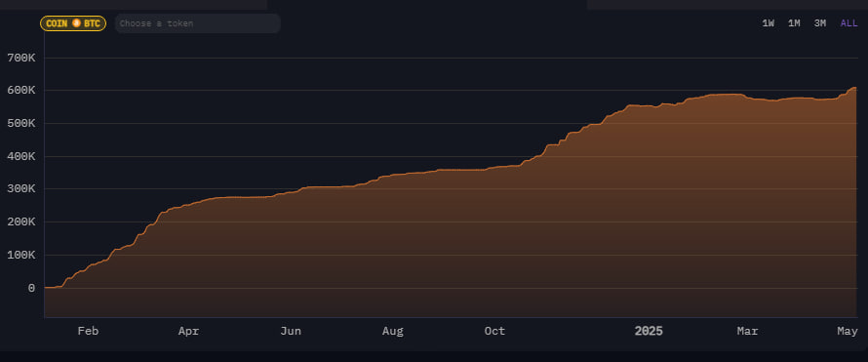Select the ALL time range

(848, 23)
